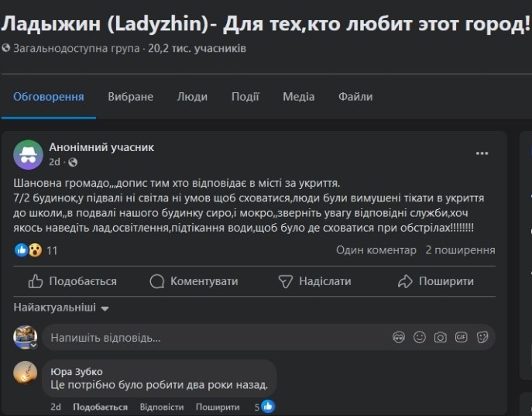Insert an avatar sticker in comment
The width and height of the screenshot is (532, 416).
pos(399,337)
